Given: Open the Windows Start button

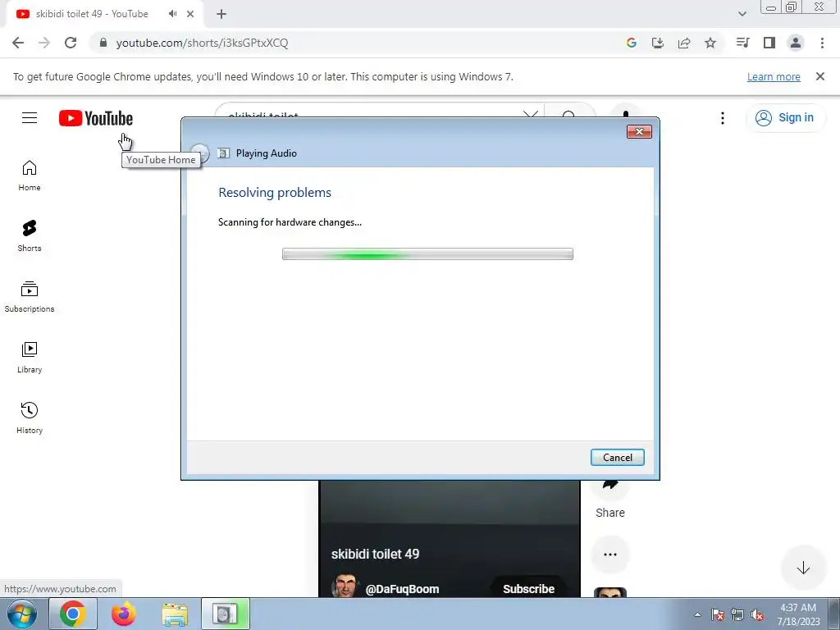Looking at the screenshot, I should coord(21,614).
